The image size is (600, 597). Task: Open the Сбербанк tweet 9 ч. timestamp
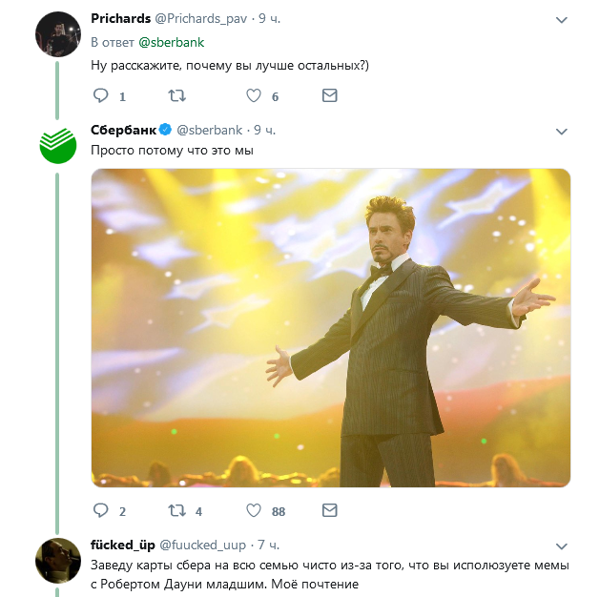(264, 130)
